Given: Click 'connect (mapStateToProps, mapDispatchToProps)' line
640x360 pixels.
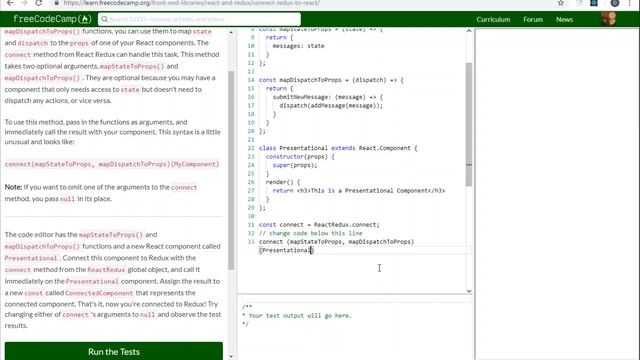Looking at the screenshot, I should pos(336,242).
